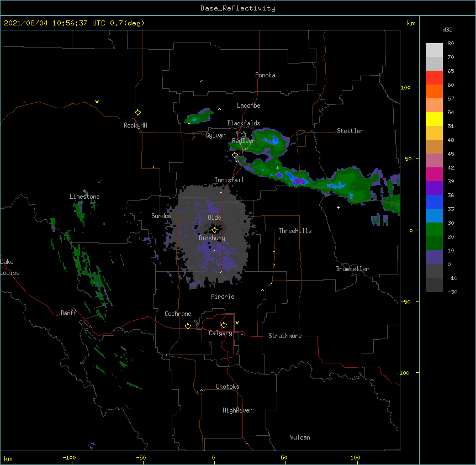Click the Lake Louise label
Screen dimensions: 476x465
(10, 267)
